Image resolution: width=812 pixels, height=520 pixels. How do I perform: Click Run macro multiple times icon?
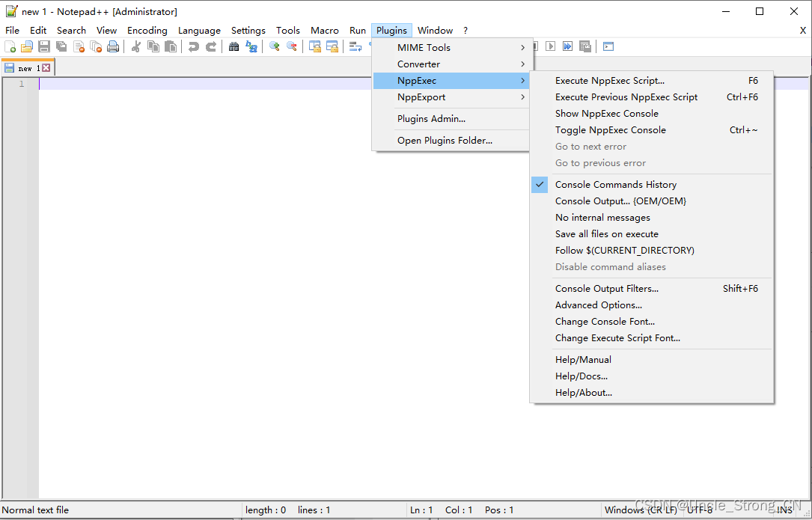click(567, 46)
